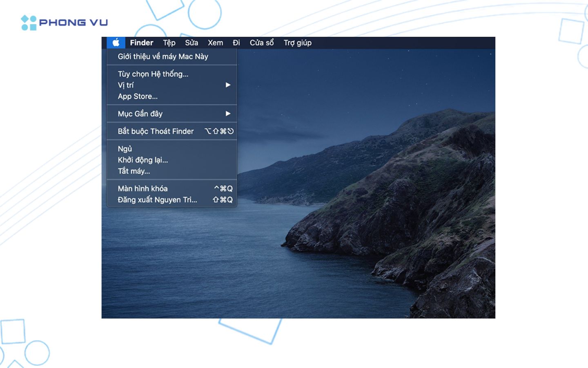The width and height of the screenshot is (588, 368).
Task: Choose Tắt máy to shut down
Action: (134, 171)
